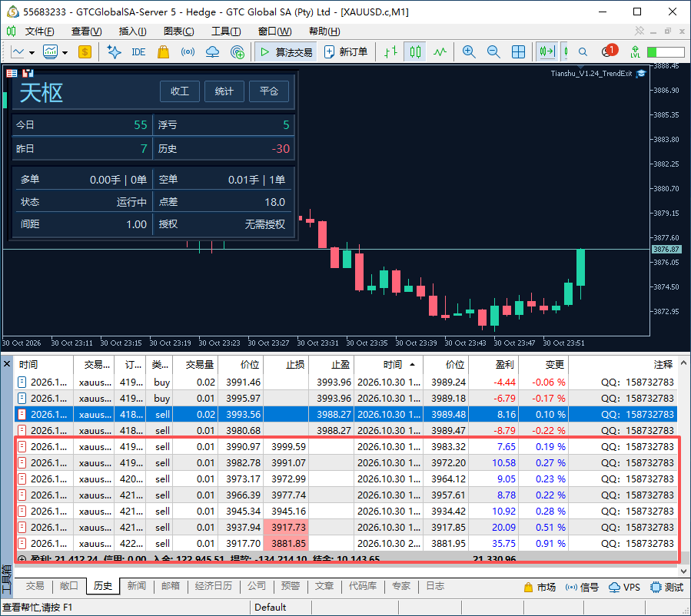The image size is (691, 616).
Task: Click the yellow dollar sign toolbar icon
Action: coord(85,52)
